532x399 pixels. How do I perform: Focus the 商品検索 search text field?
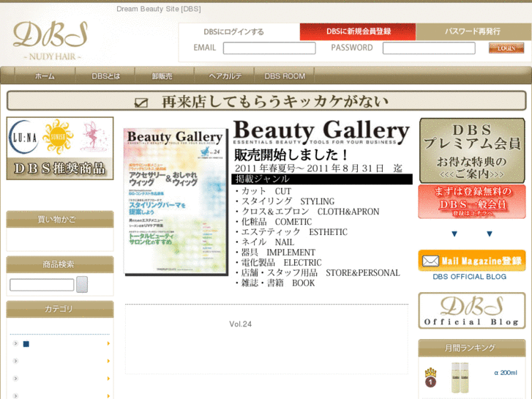42,285
